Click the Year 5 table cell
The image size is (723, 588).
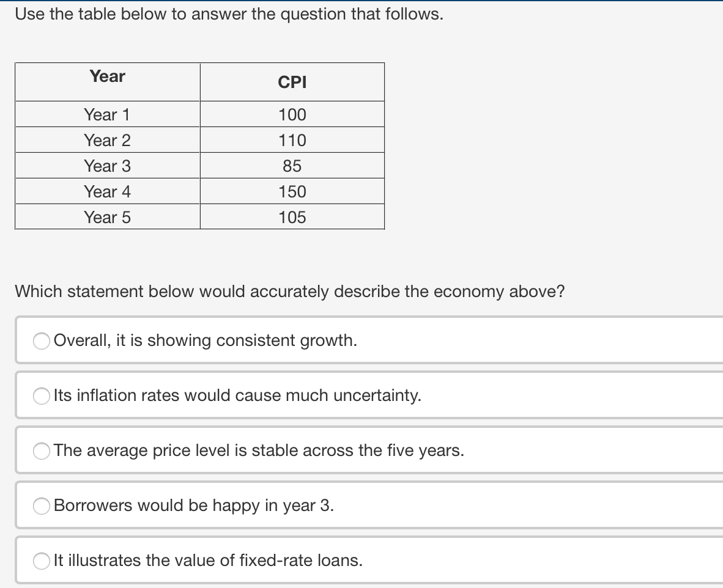tap(107, 217)
